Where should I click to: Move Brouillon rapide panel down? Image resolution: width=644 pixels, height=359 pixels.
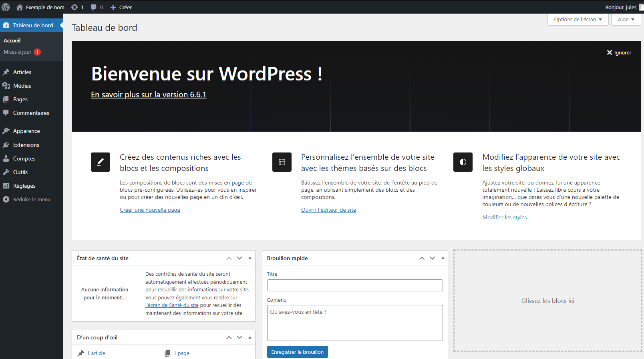(x=433, y=258)
